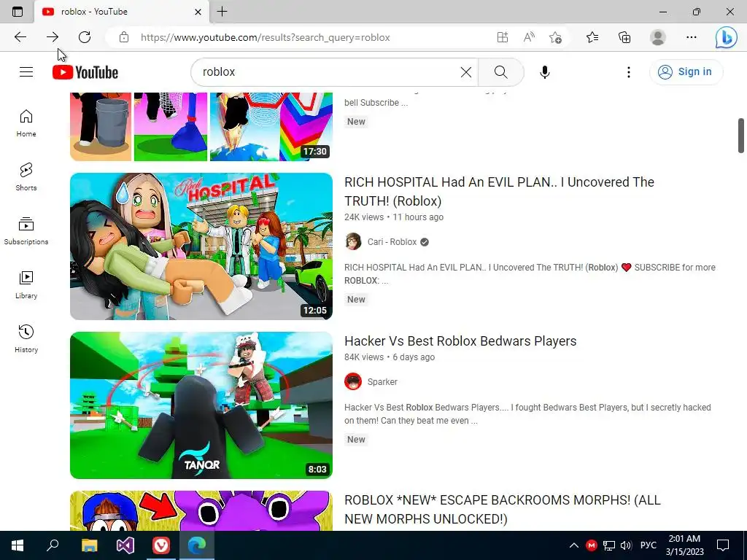The height and width of the screenshot is (560, 747).
Task: Switch РУС input language
Action: 649,545
